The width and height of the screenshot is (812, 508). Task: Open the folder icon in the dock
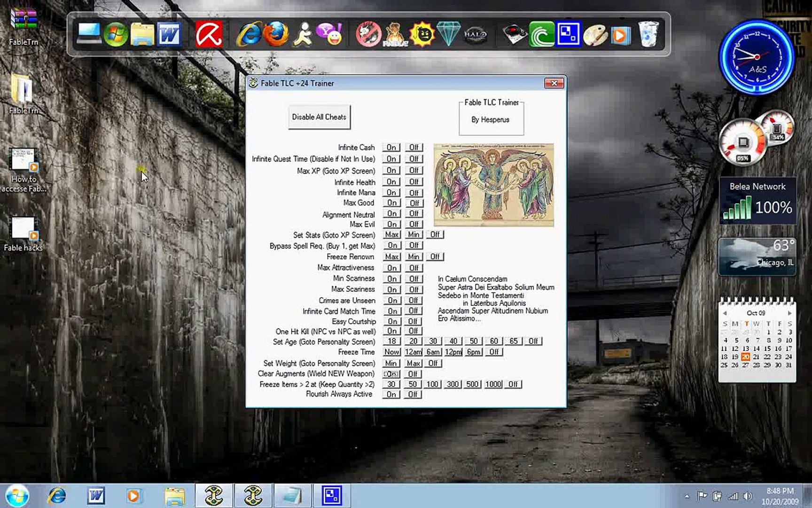(x=142, y=34)
